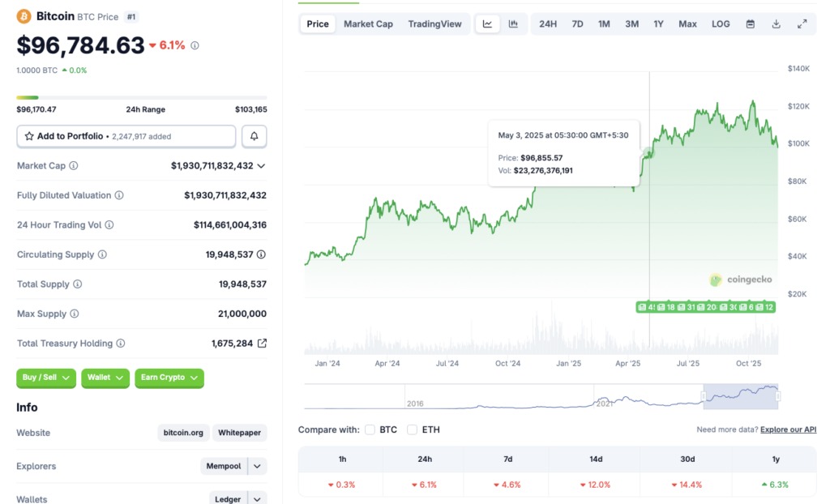Open the calendar date range picker
The width and height of the screenshot is (830, 504).
coord(749,23)
